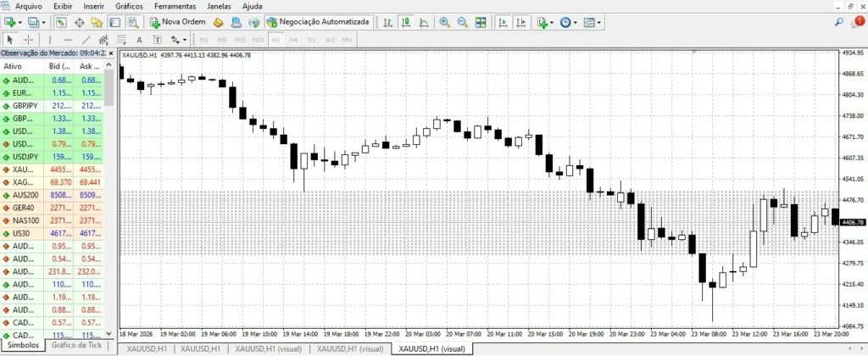Select the text label tool
Screen dimensions: 868x356
pos(157,39)
